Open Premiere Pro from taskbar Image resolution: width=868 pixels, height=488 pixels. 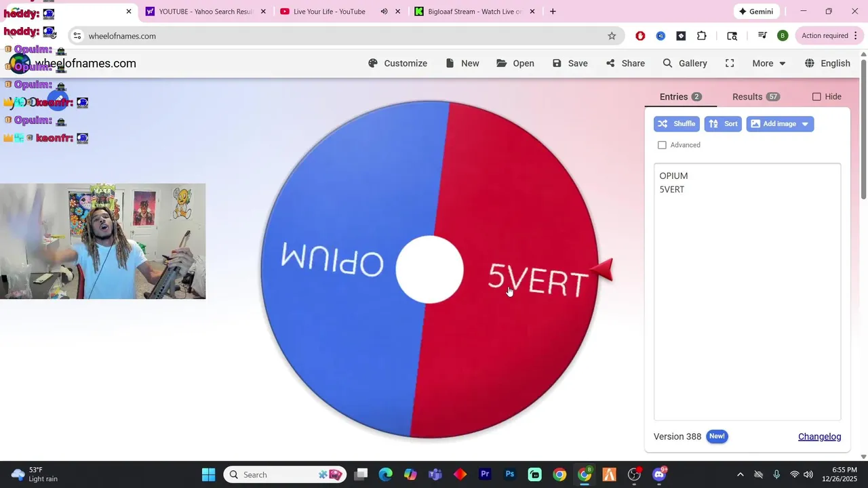(x=485, y=474)
